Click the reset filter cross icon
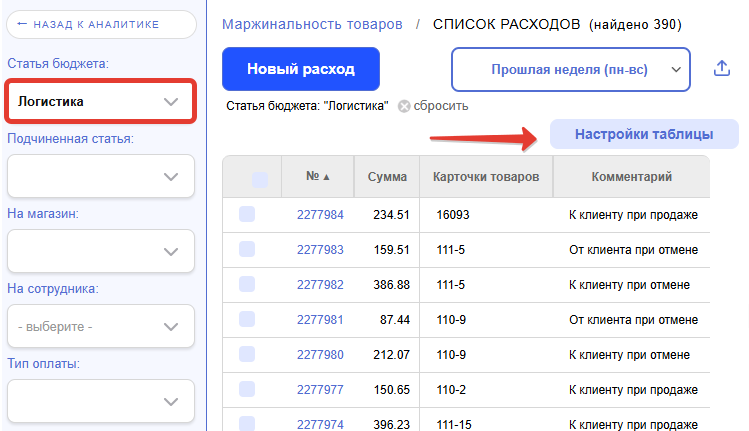The height and width of the screenshot is (431, 749). 404,106
